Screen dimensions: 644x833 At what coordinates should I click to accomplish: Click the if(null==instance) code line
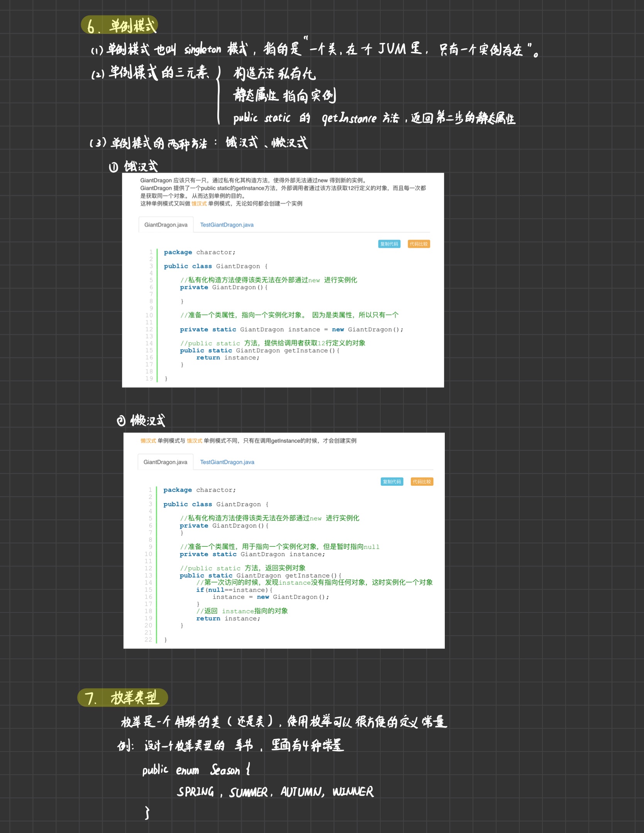234,590
